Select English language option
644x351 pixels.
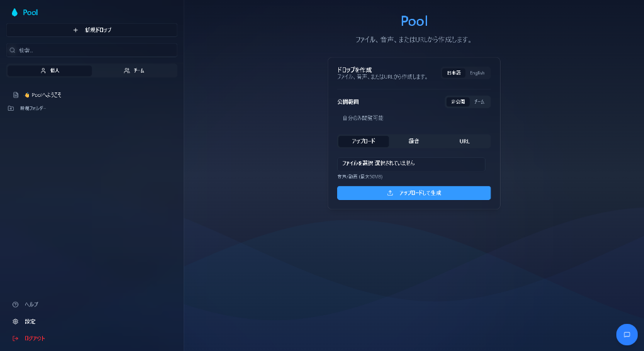tap(477, 73)
